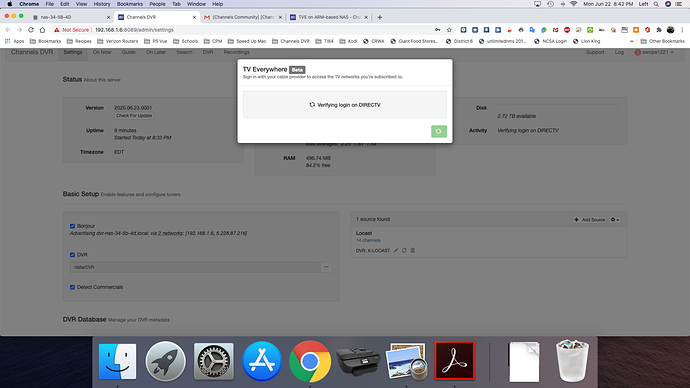Open Spotlight search in the menu bar
This screenshot has height=388, width=690.
[x=656, y=4]
